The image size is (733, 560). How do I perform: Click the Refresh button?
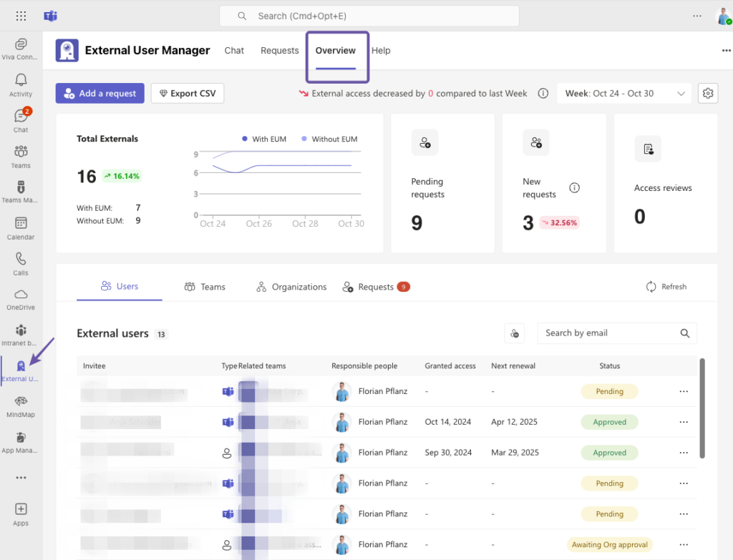(x=666, y=287)
